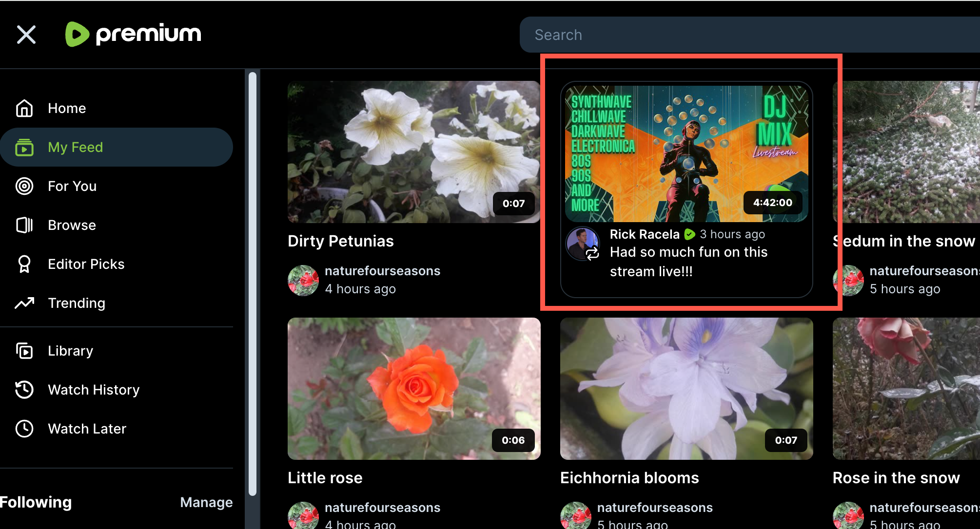
Task: Click the Trending arrow icon
Action: pyautogui.click(x=24, y=303)
